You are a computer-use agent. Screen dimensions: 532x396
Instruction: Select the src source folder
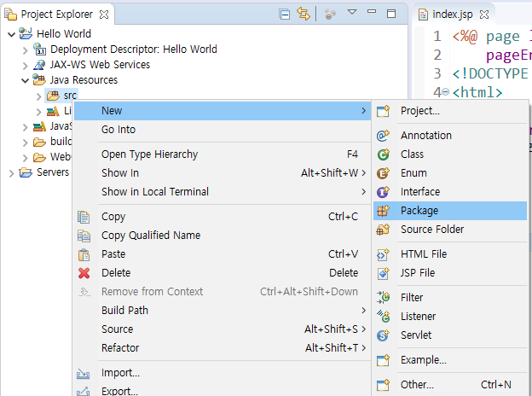pos(70,96)
